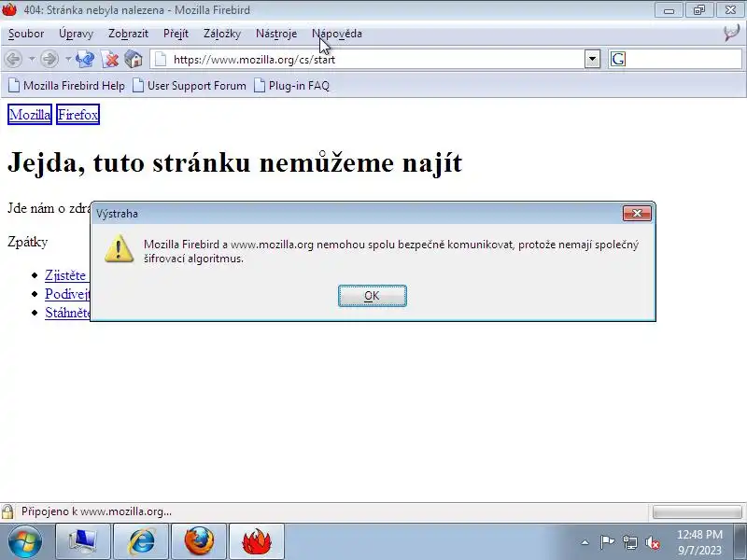
Task: Go back with the Back arrow button
Action: [x=13, y=60]
